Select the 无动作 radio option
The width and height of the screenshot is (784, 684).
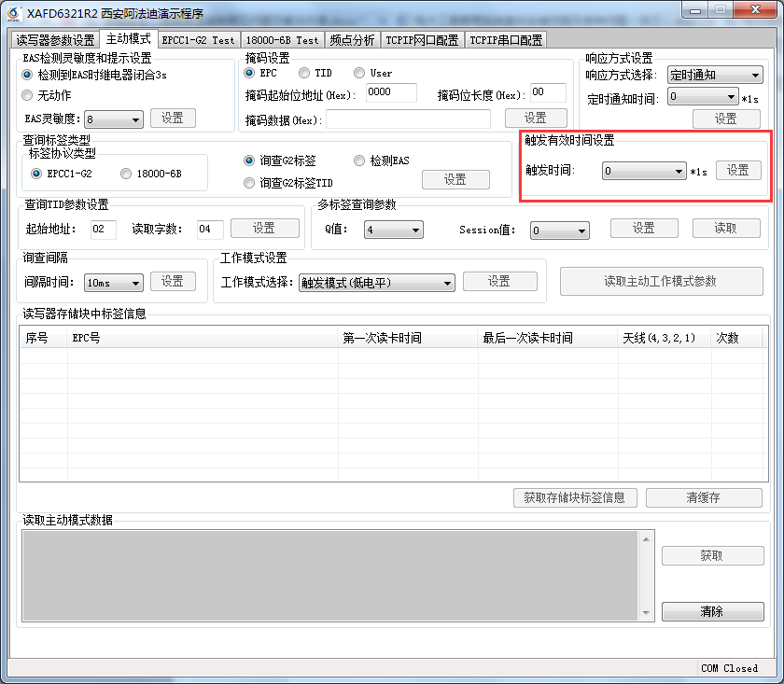coord(27,95)
